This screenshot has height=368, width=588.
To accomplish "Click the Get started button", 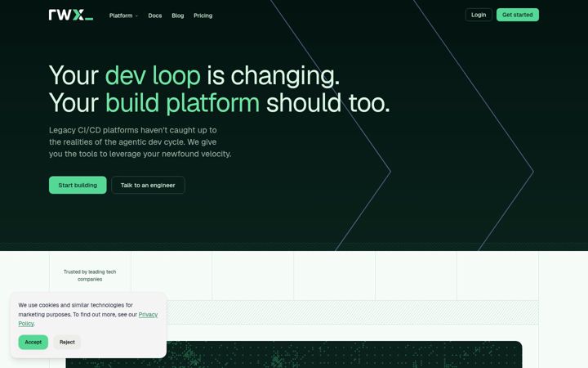I will [518, 15].
